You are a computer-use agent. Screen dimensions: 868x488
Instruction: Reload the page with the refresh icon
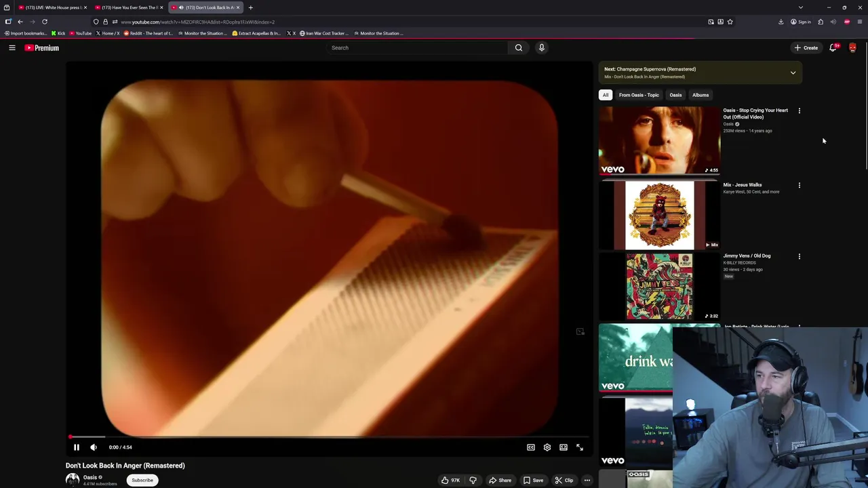45,22
